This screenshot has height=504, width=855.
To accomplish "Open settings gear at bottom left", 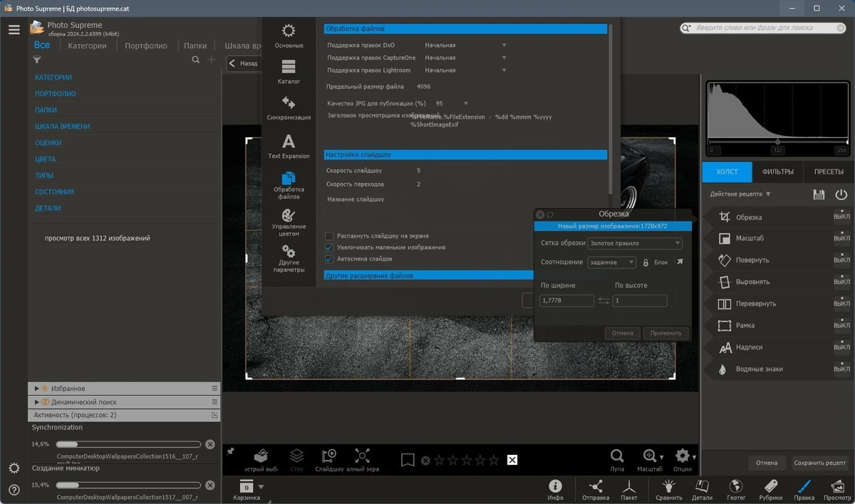I will click(x=14, y=468).
